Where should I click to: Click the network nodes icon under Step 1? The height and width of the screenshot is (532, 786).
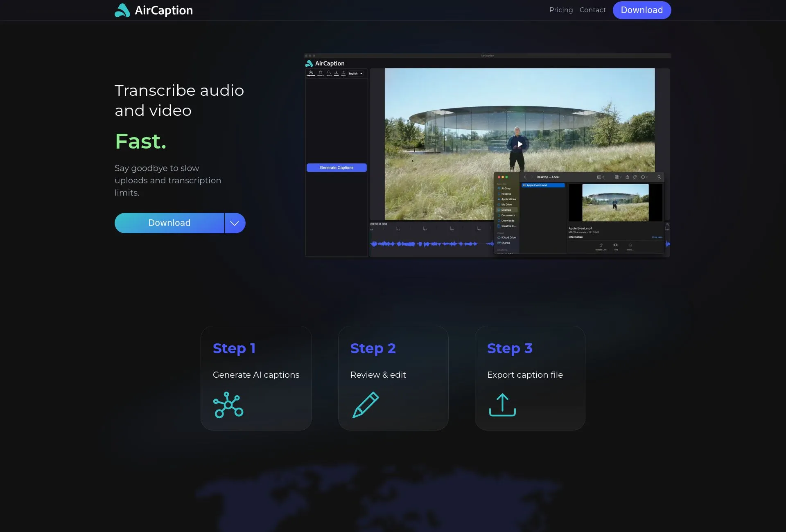point(228,405)
